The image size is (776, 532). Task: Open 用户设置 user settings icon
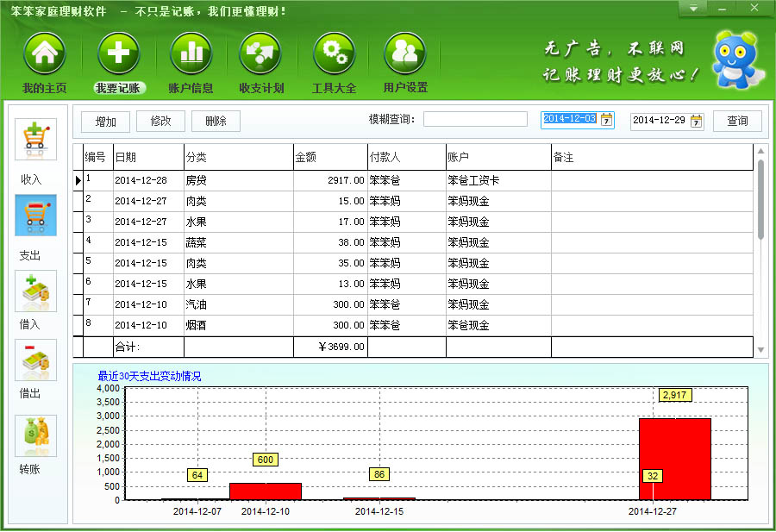(x=405, y=54)
